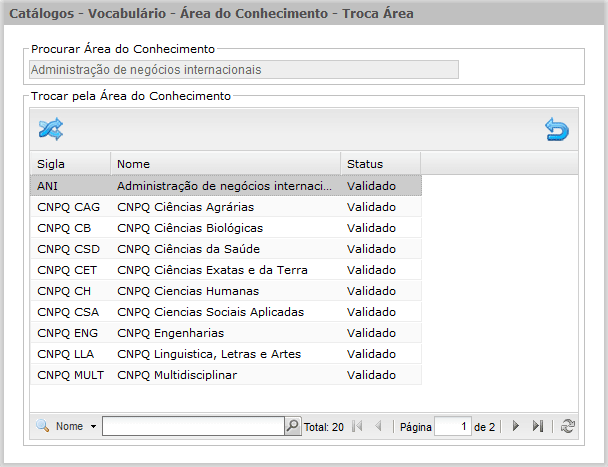Click the page number input field

coord(453,426)
